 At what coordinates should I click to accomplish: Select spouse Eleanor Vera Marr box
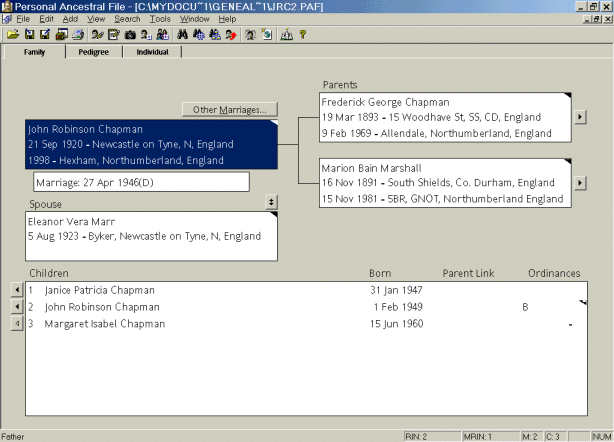(150, 235)
